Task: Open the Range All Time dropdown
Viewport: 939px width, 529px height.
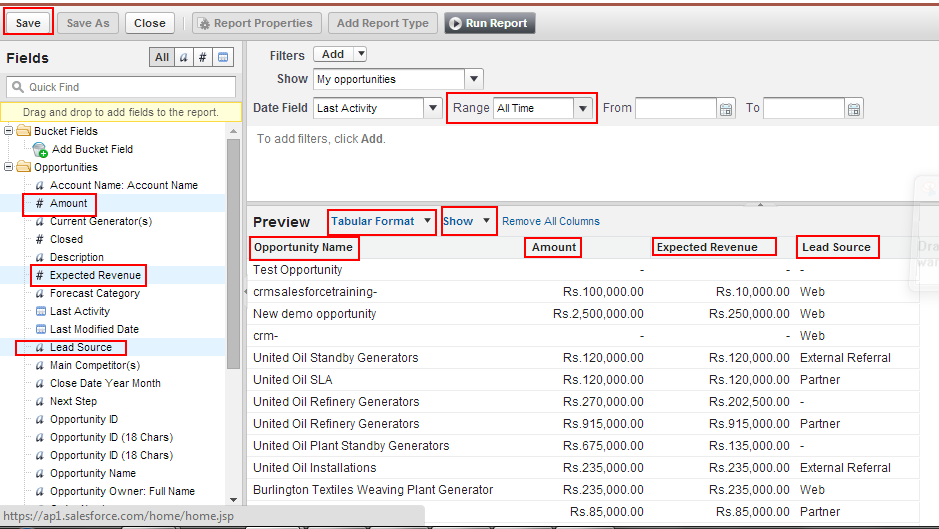Action: (582, 108)
